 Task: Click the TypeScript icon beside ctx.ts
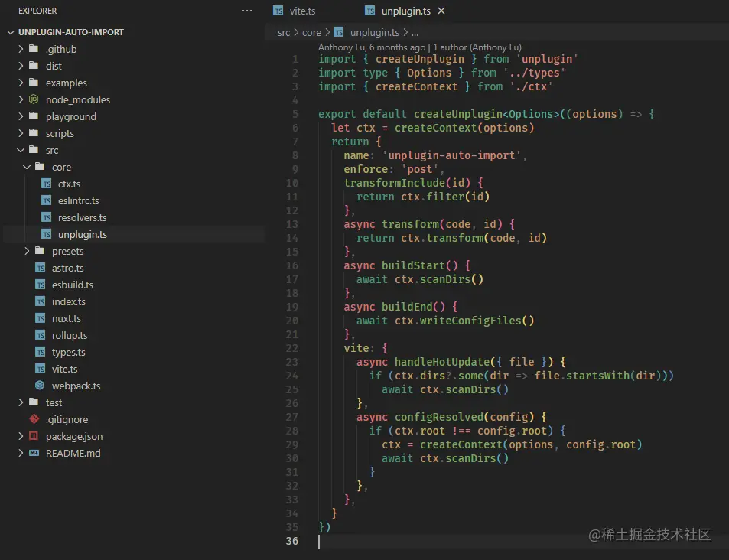[x=47, y=184]
